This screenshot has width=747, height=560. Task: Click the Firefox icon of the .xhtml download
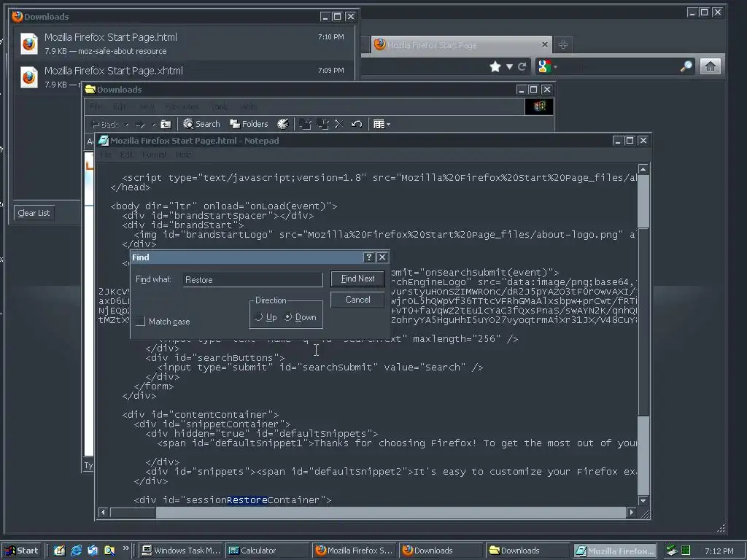(x=29, y=77)
